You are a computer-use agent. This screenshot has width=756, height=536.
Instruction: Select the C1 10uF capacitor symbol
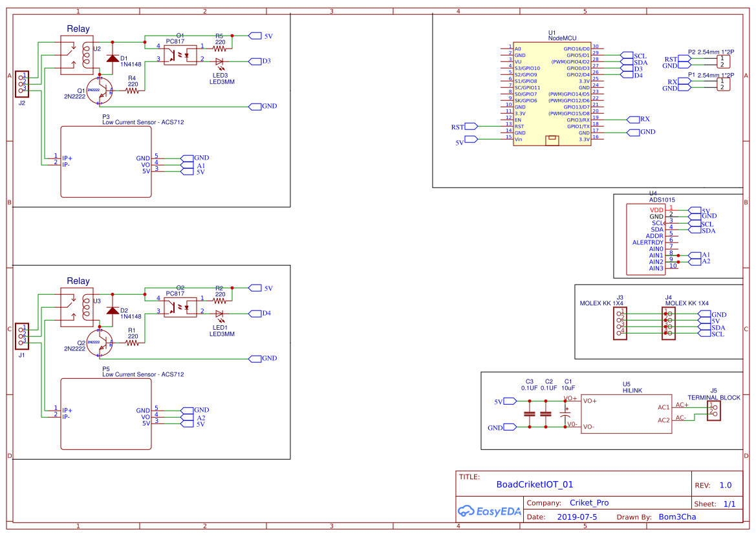[567, 414]
